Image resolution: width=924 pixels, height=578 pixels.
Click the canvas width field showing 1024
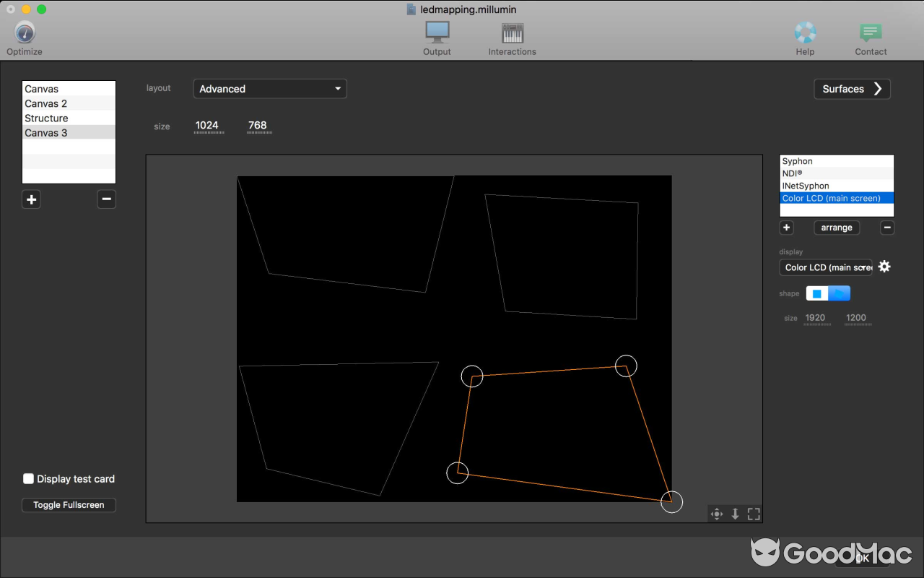(207, 126)
